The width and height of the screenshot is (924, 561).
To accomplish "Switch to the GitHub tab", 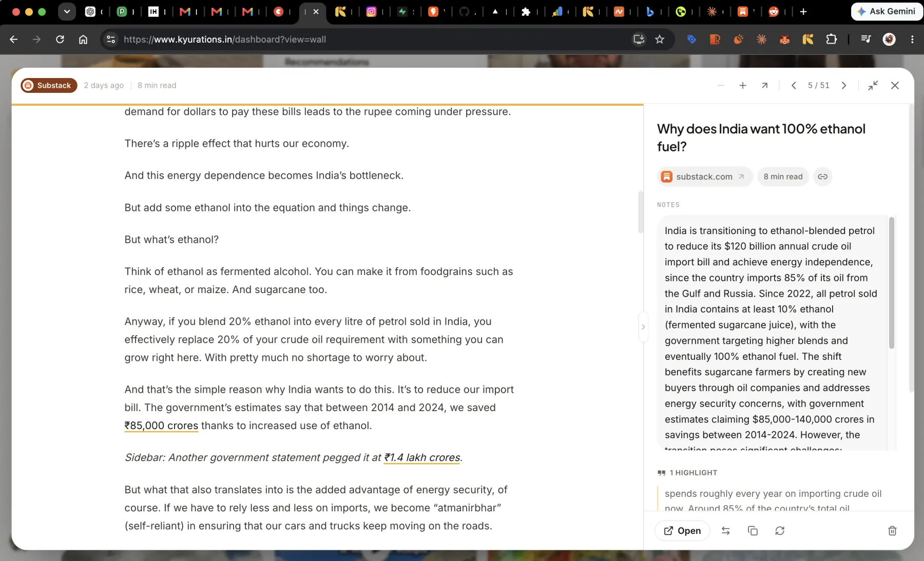I will pos(465,11).
